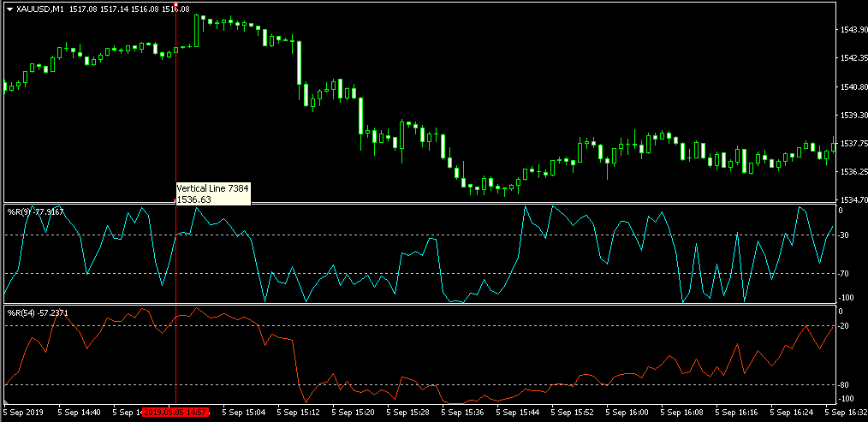The height and width of the screenshot is (422, 868).
Task: Click the 5 Sep 16:00 time label
Action: (x=630, y=413)
